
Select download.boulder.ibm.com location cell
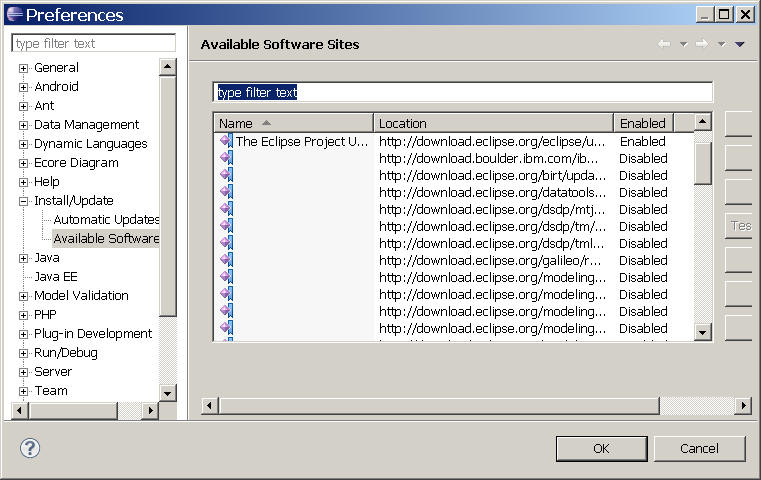pos(489,158)
